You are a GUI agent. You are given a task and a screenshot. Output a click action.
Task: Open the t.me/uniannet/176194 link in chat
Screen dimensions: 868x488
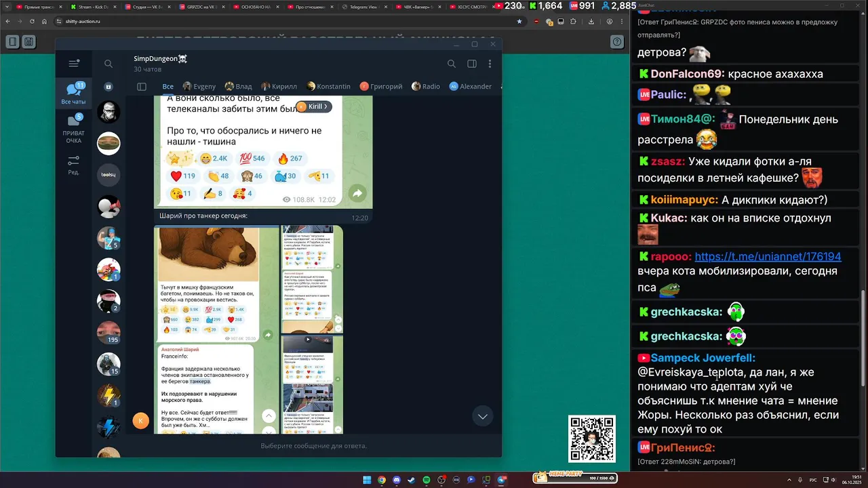point(768,257)
